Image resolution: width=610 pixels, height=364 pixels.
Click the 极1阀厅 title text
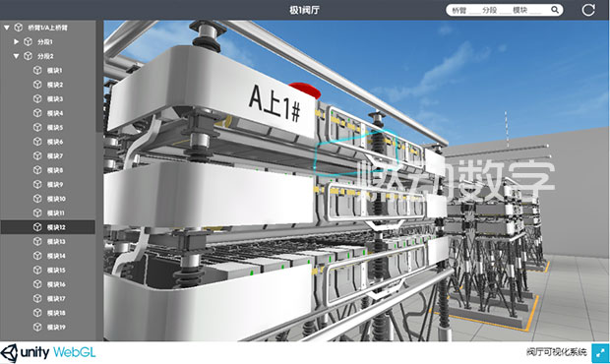305,10
